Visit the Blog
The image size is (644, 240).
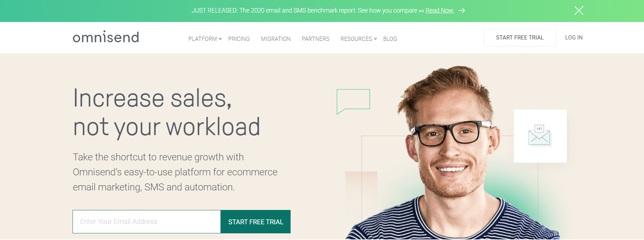coord(390,39)
